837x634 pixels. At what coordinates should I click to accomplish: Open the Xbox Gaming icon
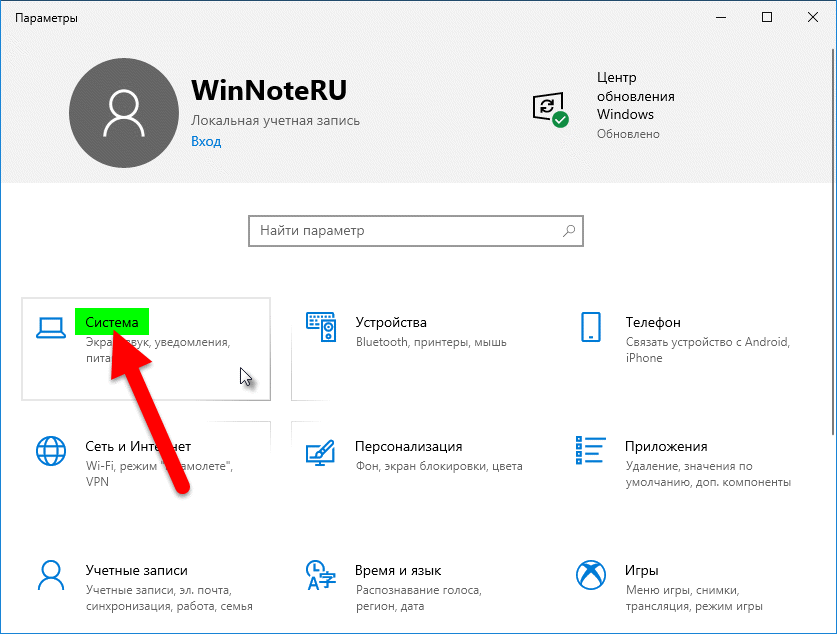click(x=590, y=575)
